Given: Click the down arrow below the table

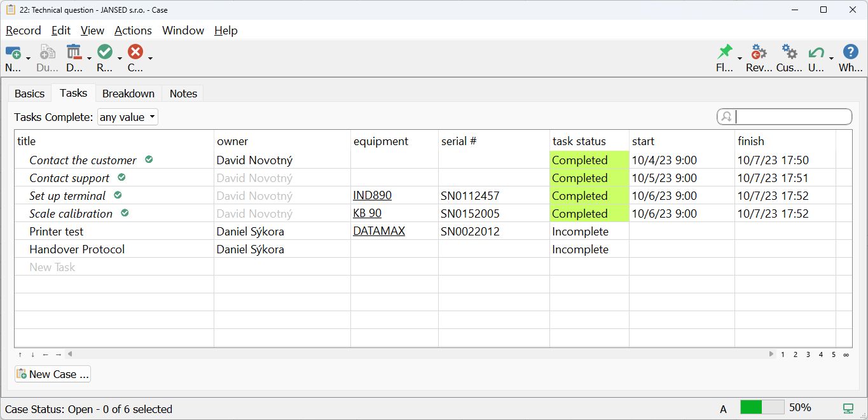Looking at the screenshot, I should point(33,354).
